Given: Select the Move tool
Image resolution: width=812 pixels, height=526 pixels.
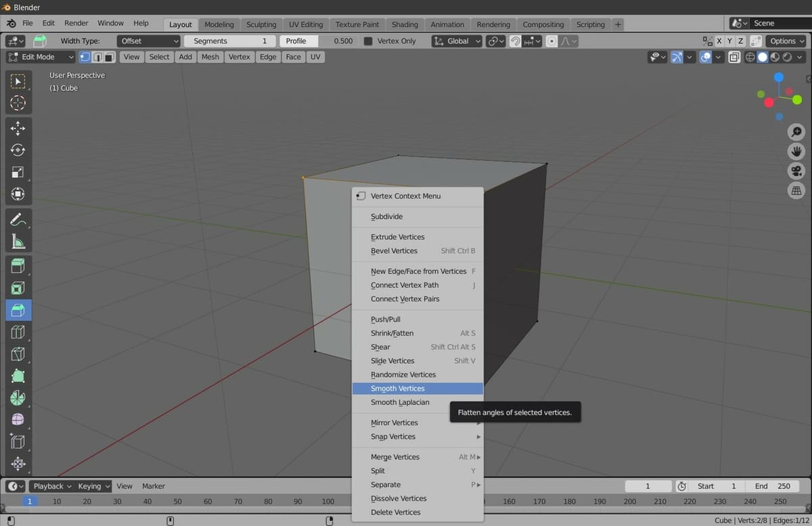Looking at the screenshot, I should pyautogui.click(x=18, y=128).
